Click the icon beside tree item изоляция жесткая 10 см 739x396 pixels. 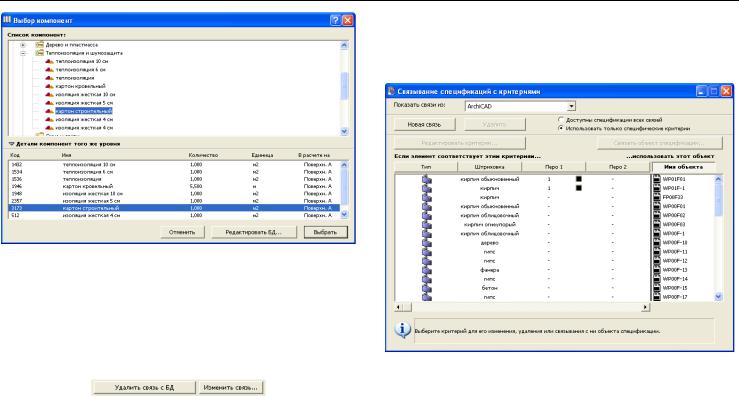coord(49,95)
